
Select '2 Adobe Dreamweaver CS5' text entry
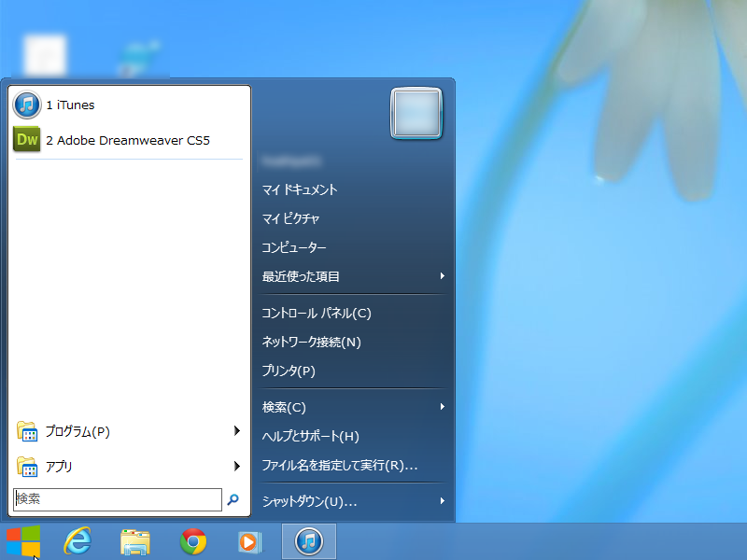tap(128, 141)
